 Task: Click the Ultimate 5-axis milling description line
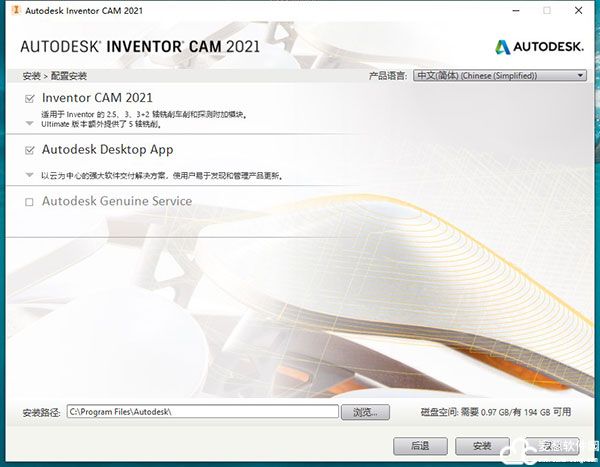pos(101,124)
